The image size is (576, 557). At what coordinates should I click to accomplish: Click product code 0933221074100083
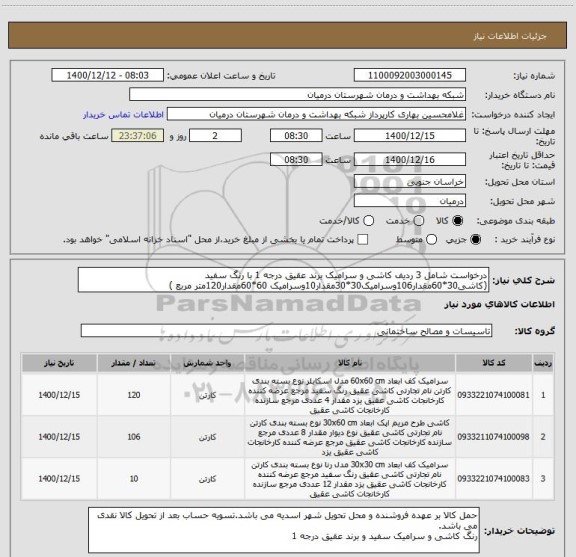[x=493, y=479]
